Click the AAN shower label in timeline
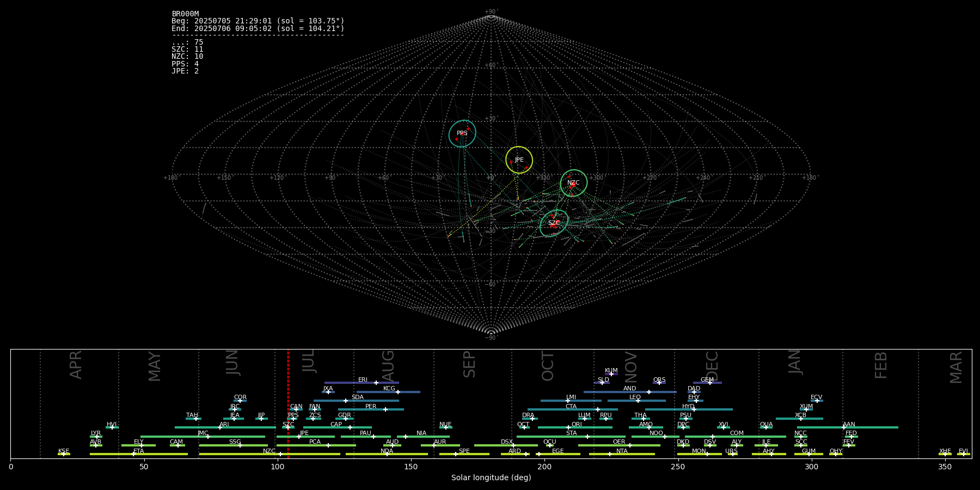The width and height of the screenshot is (980, 490). click(x=849, y=425)
